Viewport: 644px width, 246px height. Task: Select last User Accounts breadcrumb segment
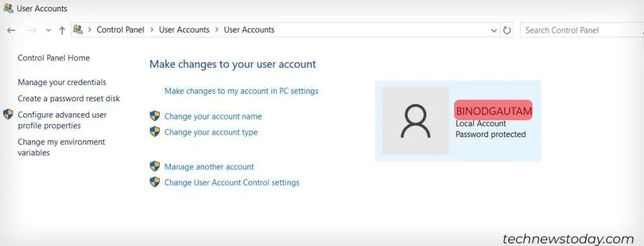click(249, 30)
